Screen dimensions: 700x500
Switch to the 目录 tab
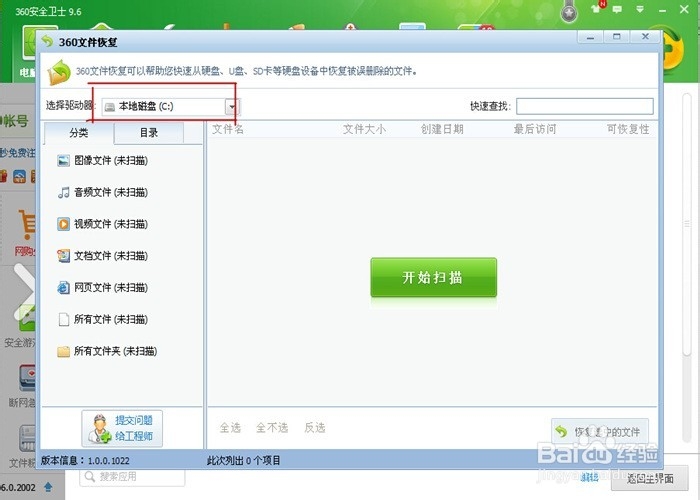point(149,133)
